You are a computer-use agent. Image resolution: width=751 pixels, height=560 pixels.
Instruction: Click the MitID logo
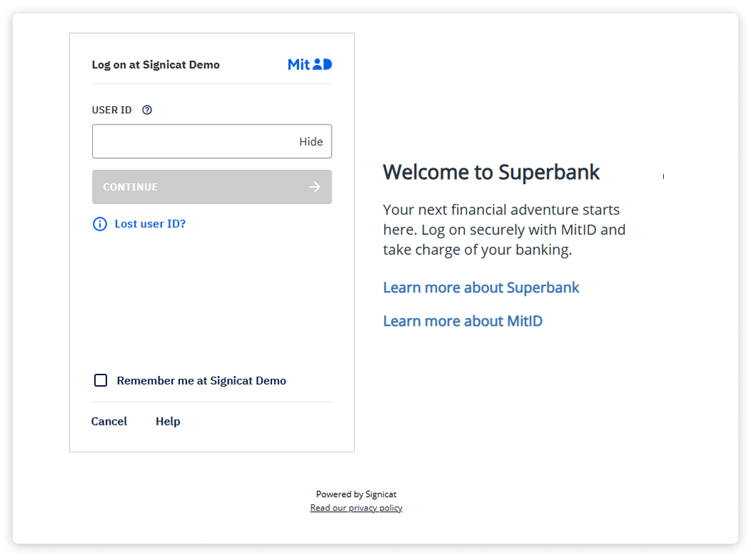310,64
